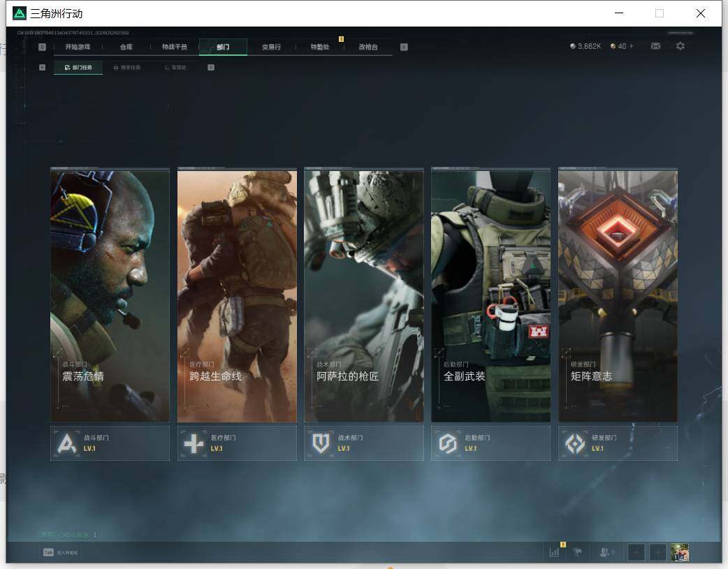Click next-tab key icon right of 改枪台
The image size is (728, 569).
coord(404,47)
